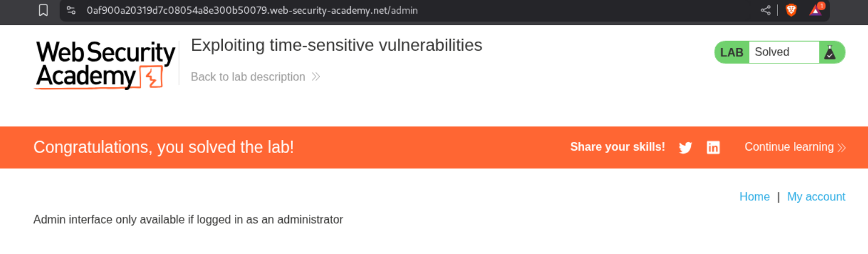Screen dimensions: 868x254
Task: Click the share icon in address bar
Action: pos(765,10)
